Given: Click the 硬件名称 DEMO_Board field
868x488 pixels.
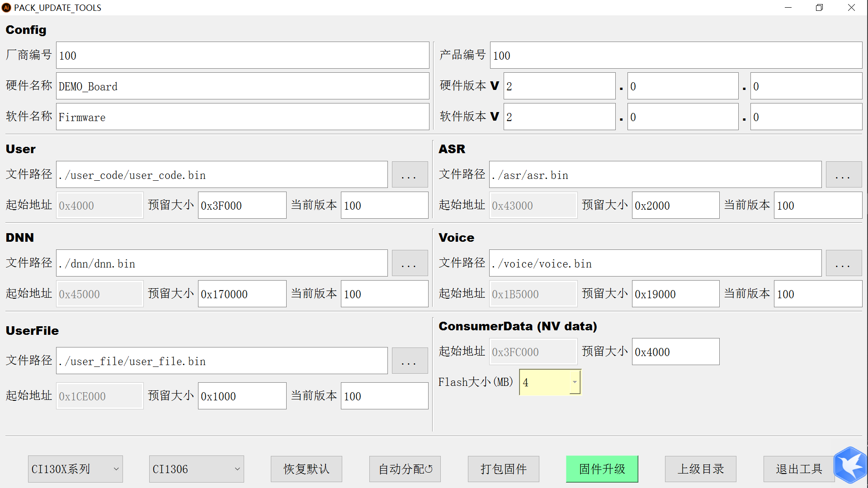Looking at the screenshot, I should [x=242, y=86].
